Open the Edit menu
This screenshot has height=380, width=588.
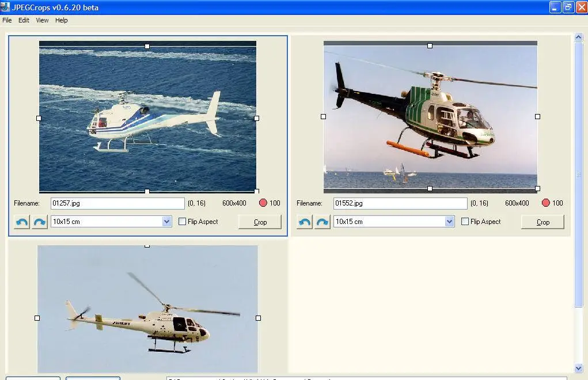[24, 20]
